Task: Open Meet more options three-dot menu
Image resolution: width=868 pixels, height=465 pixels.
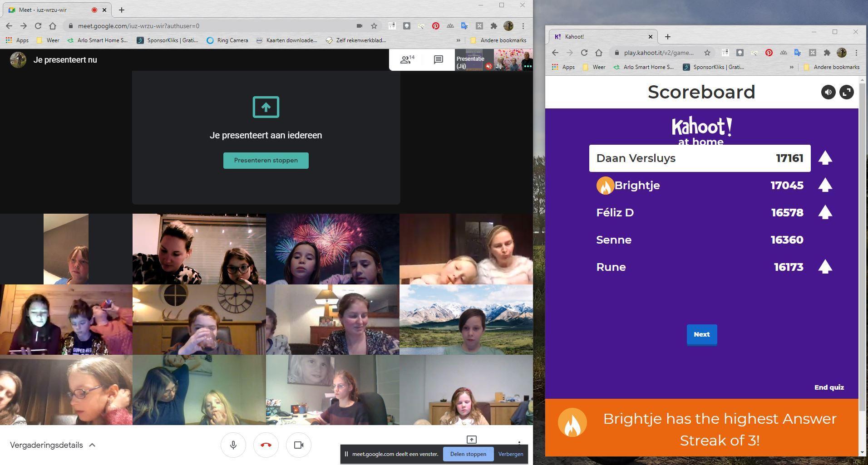Action: click(519, 444)
